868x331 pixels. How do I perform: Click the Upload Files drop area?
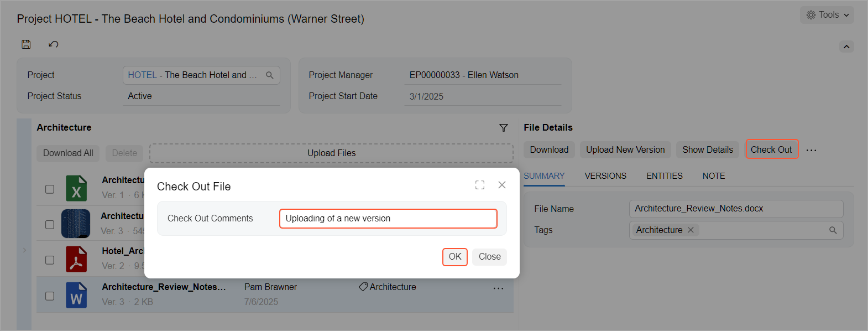coord(331,153)
